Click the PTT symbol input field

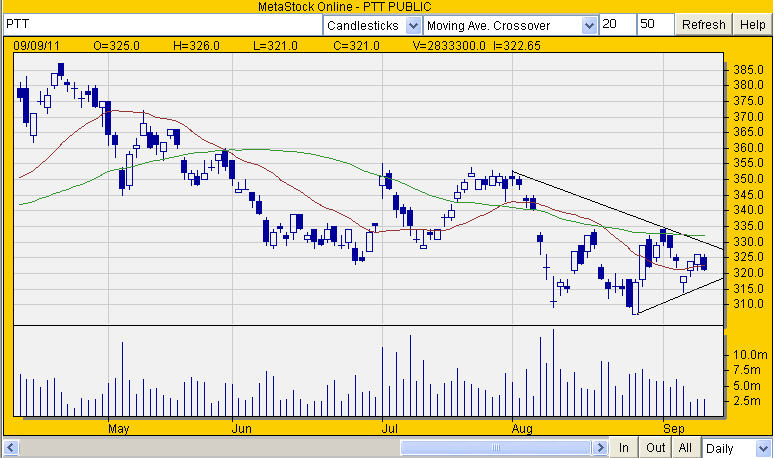(x=163, y=24)
